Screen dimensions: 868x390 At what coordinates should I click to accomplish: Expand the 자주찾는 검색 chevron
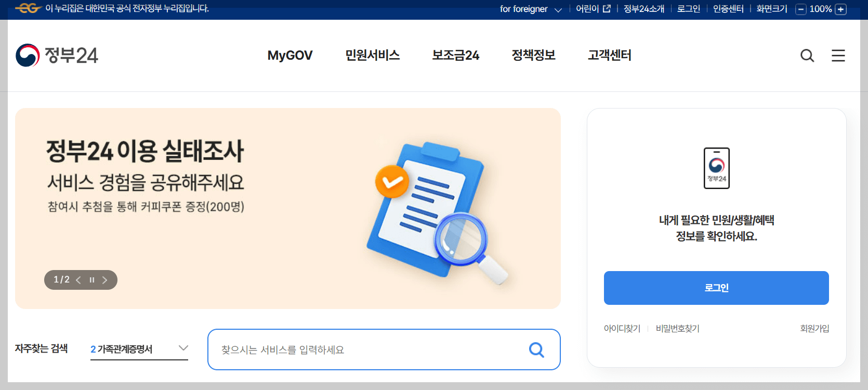coord(183,348)
